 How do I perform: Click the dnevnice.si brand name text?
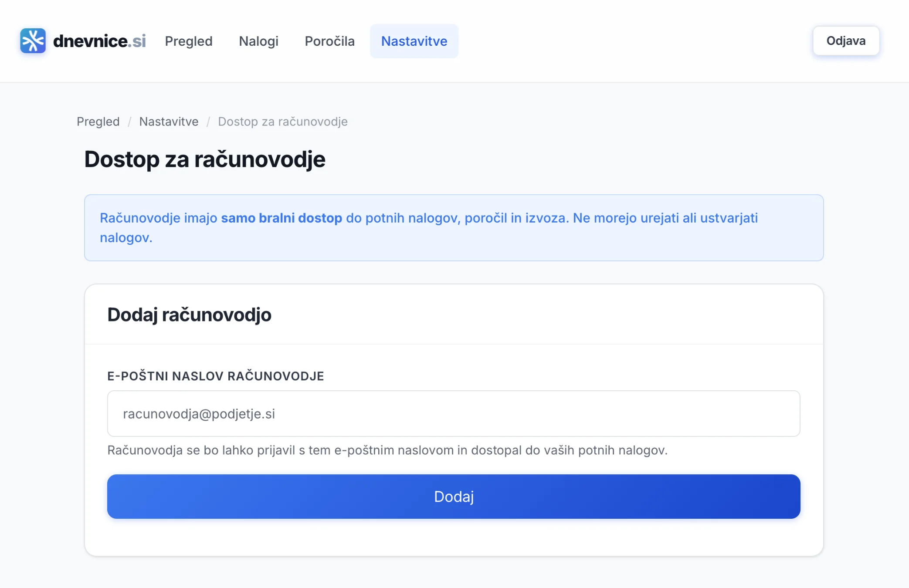[99, 41]
